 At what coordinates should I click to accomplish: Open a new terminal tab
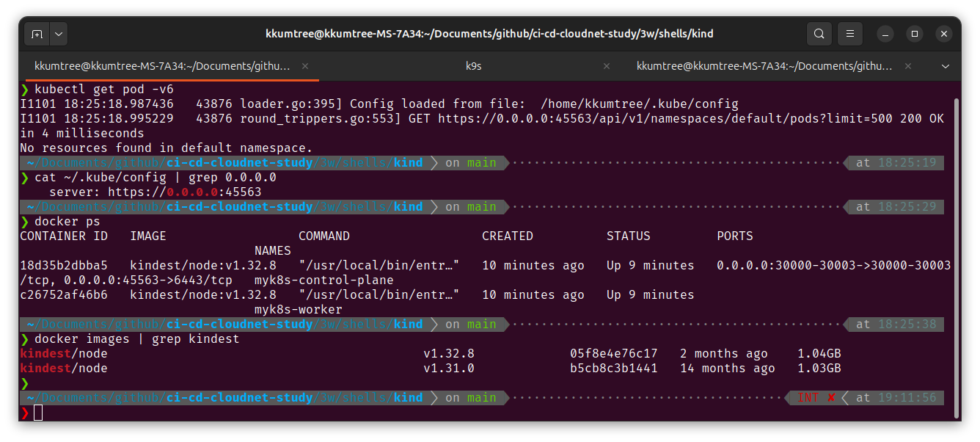point(37,34)
